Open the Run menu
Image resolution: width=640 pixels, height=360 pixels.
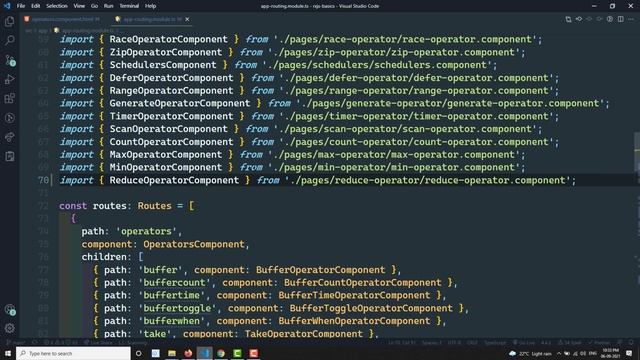pos(108,6)
